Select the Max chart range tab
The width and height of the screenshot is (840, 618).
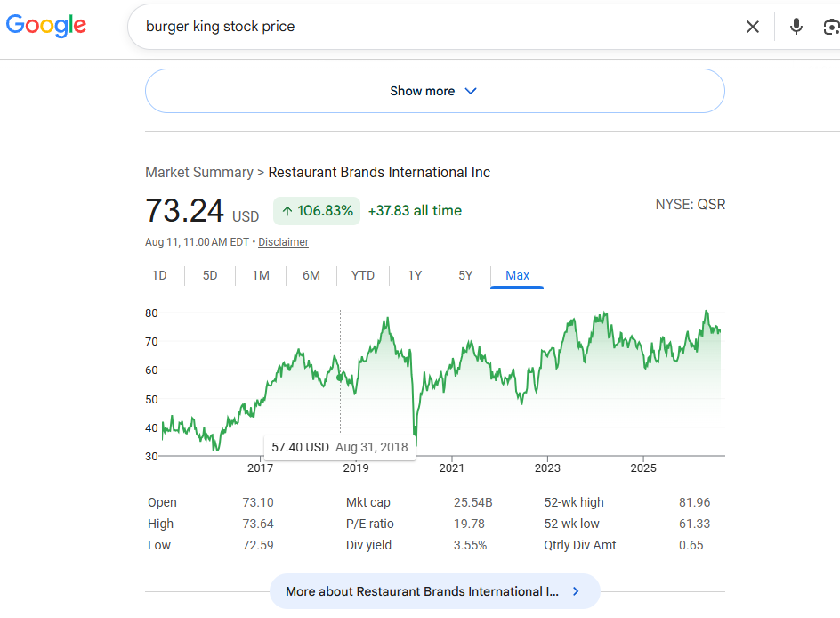517,275
